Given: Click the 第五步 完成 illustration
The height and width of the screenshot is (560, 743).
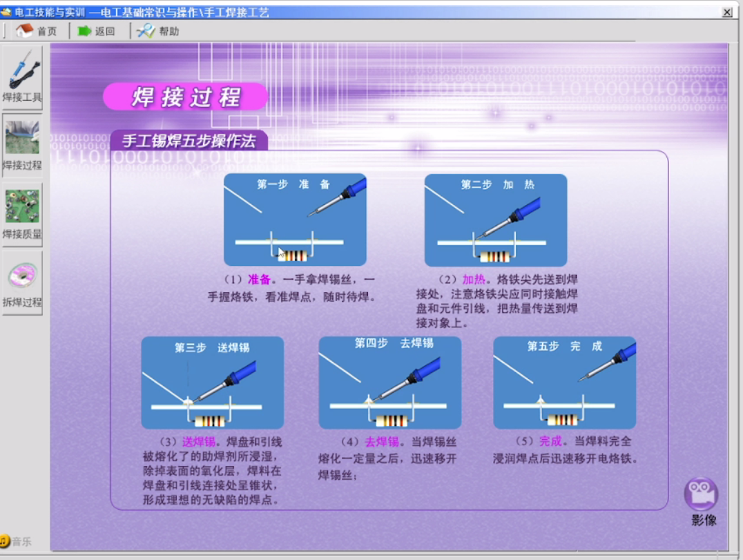Looking at the screenshot, I should click(564, 383).
